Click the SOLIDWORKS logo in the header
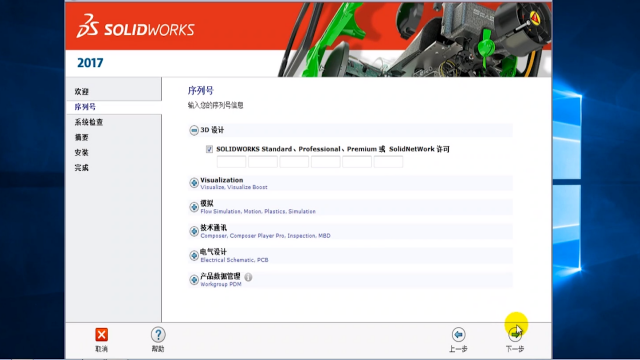 pyautogui.click(x=135, y=26)
